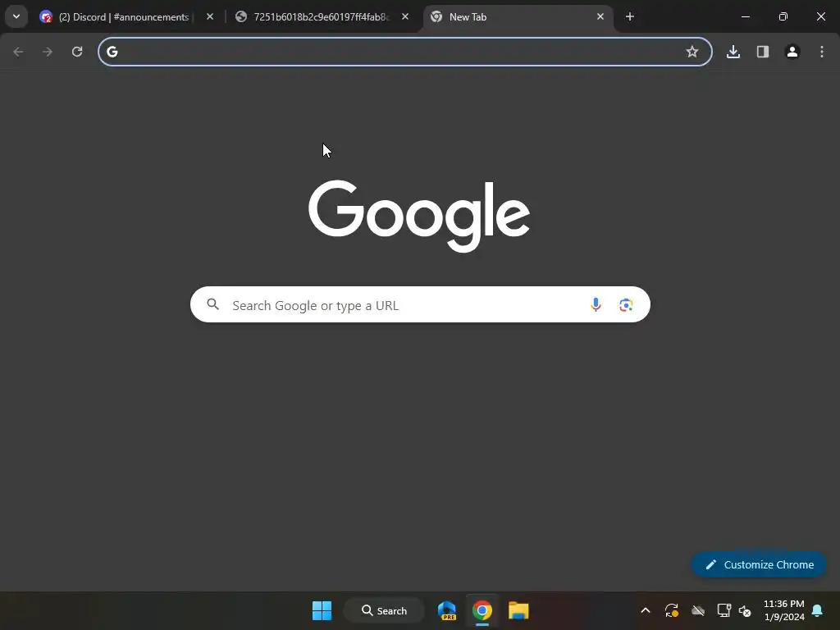This screenshot has width=840, height=630.
Task: Click the OneDrive cloud tray icon
Action: tap(698, 610)
